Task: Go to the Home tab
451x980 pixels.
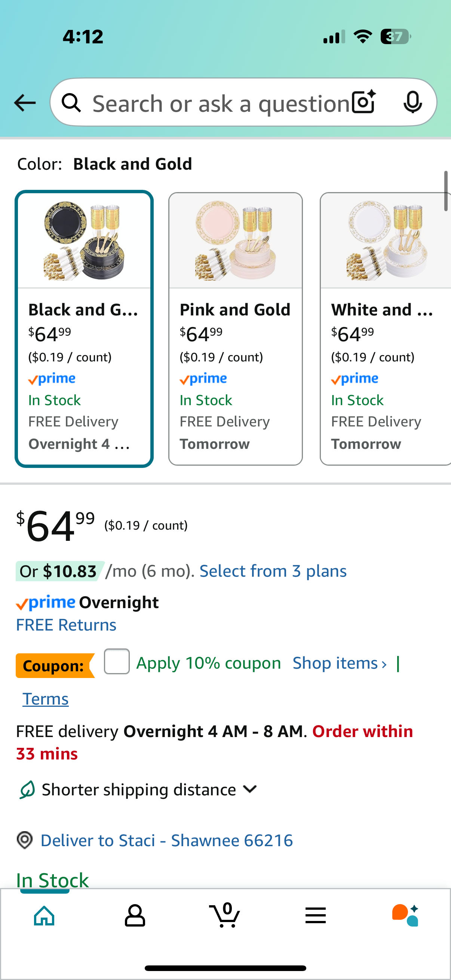Action: point(45,915)
